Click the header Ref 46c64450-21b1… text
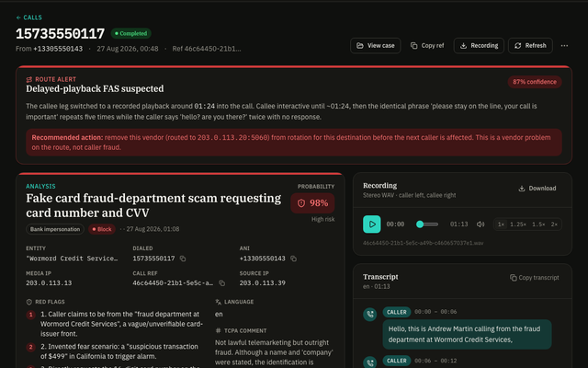 pyautogui.click(x=207, y=49)
